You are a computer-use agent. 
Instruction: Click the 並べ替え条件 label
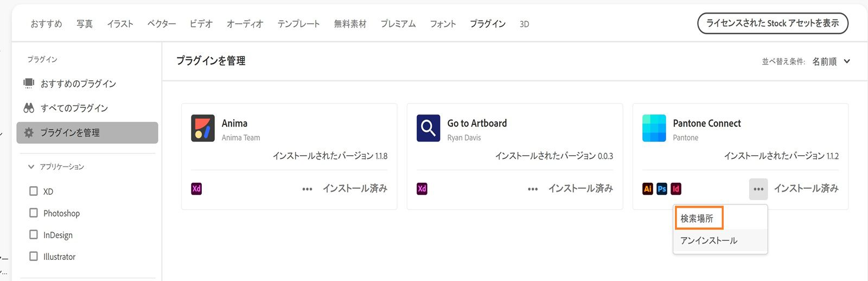[783, 62]
